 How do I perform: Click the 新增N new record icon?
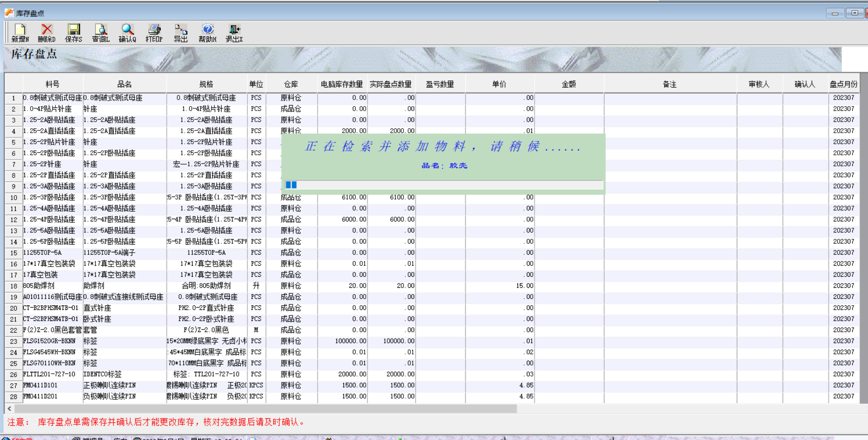(20, 33)
